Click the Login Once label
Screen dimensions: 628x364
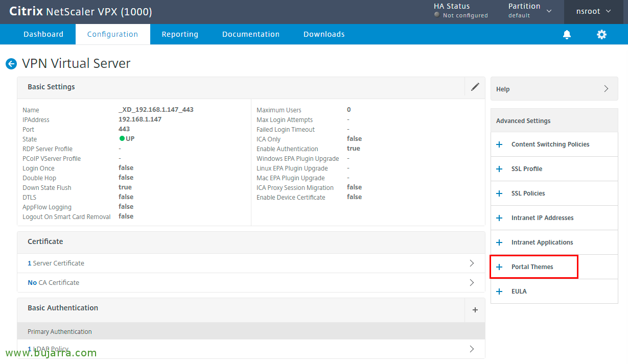coord(38,168)
